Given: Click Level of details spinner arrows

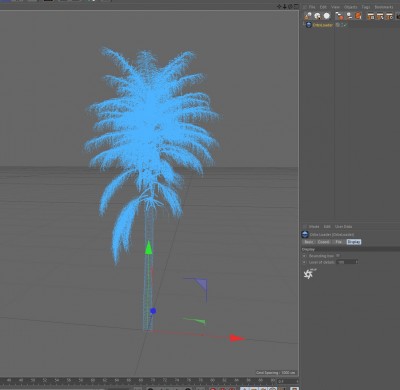Looking at the screenshot, I should (x=356, y=262).
